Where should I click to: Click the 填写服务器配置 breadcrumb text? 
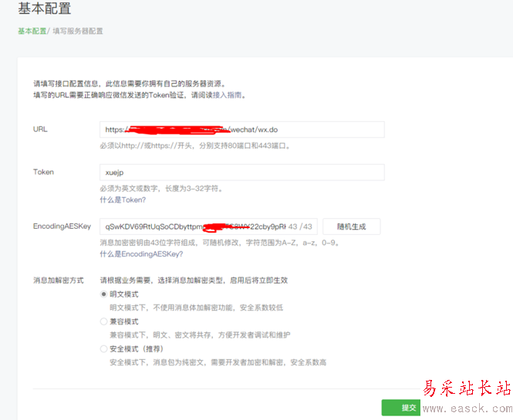point(78,31)
